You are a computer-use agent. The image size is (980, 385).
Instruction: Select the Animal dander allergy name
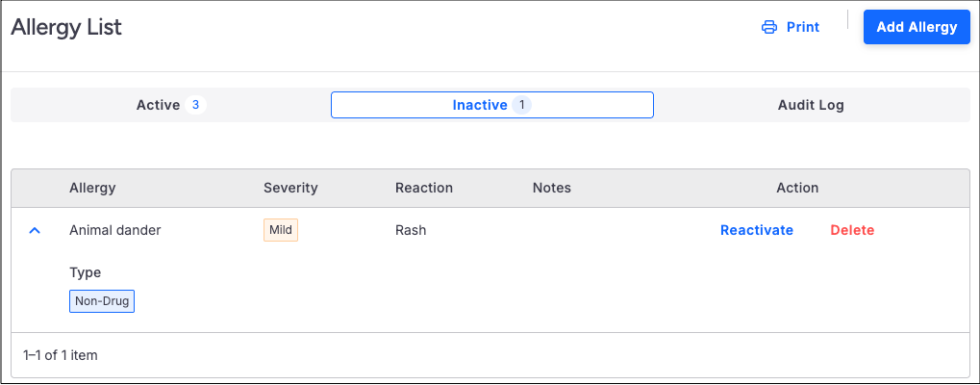pyautogui.click(x=115, y=230)
